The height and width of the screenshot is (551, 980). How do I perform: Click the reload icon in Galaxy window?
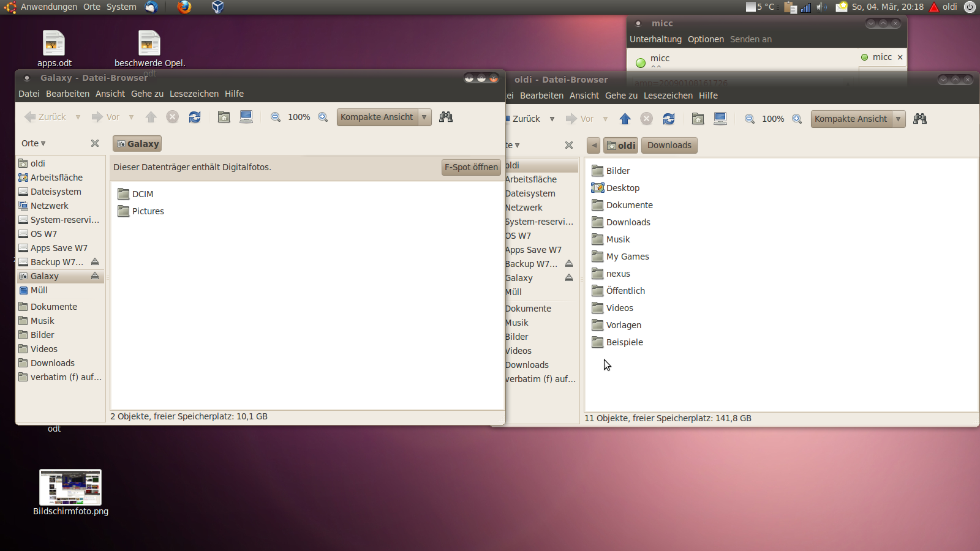195,117
